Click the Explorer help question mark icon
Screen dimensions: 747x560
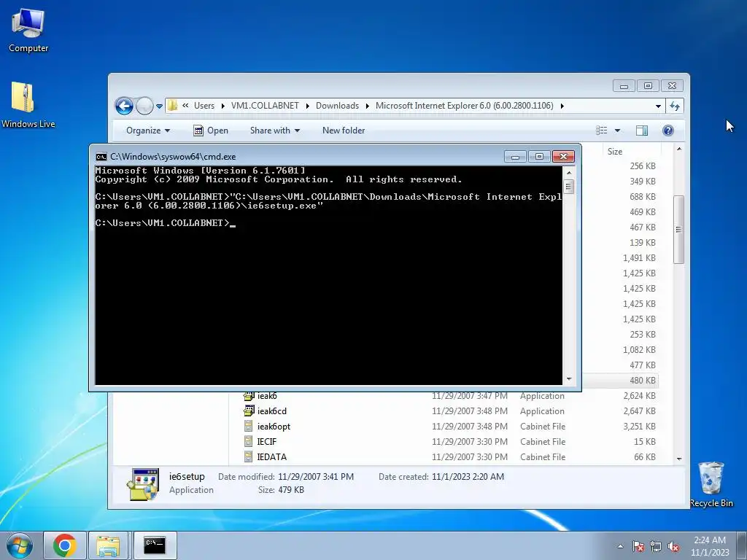668,131
